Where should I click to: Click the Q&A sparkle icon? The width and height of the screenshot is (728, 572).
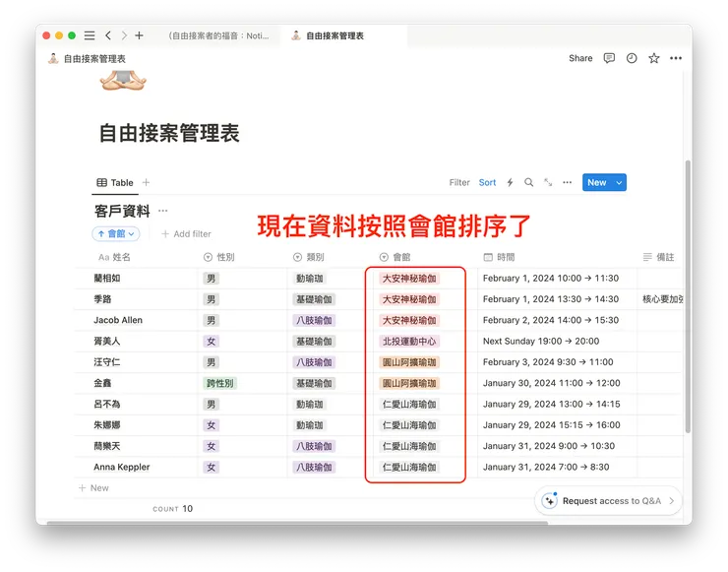point(550,501)
